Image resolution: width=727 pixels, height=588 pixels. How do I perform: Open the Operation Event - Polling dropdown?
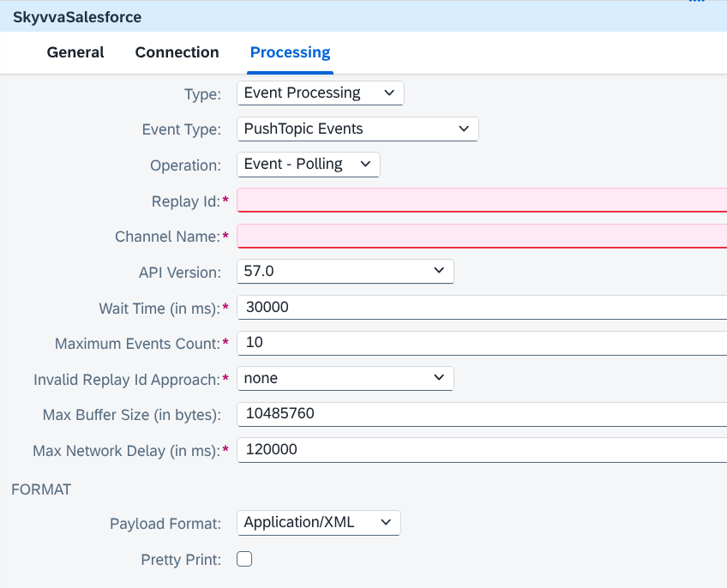(x=309, y=165)
